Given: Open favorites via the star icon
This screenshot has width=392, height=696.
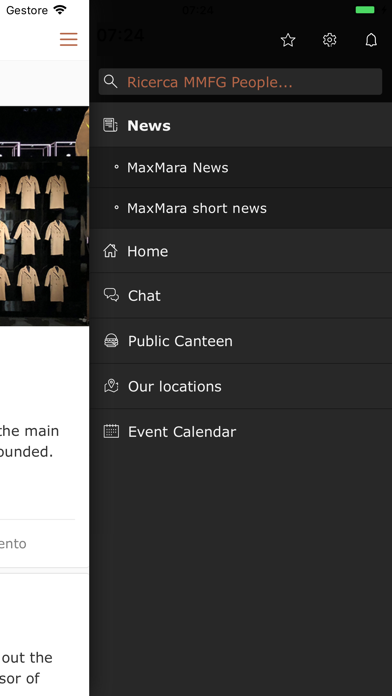Looking at the screenshot, I should (x=288, y=40).
